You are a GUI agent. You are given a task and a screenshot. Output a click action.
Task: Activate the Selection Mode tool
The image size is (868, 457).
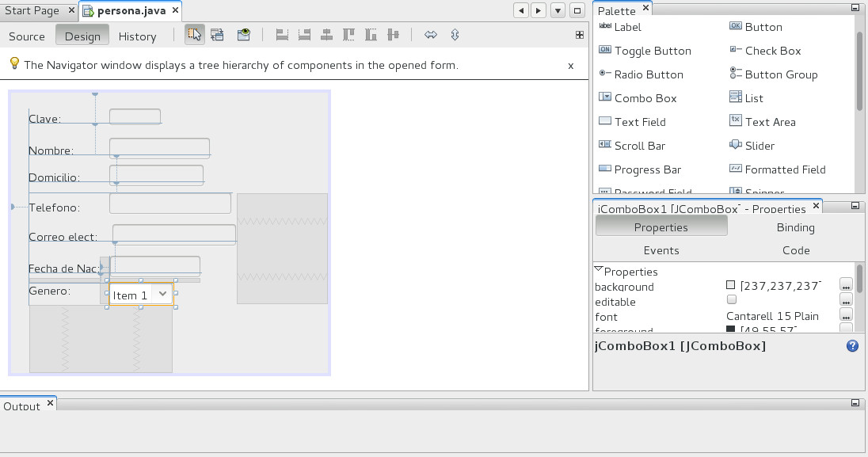pos(194,35)
